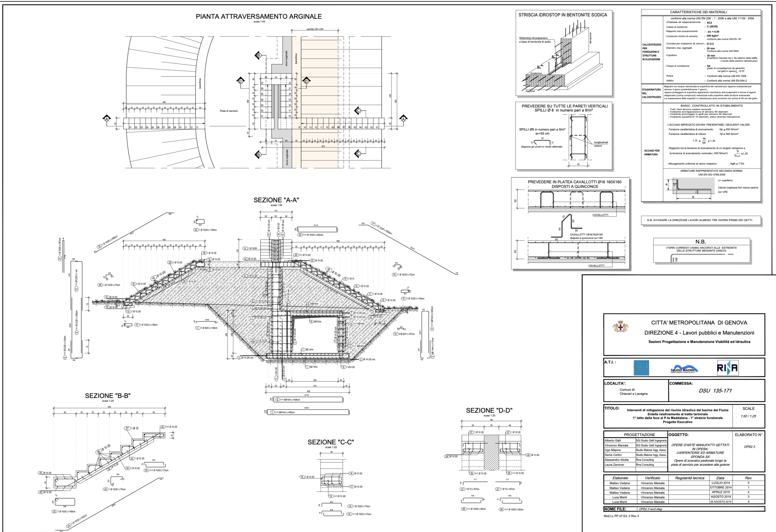Click the 'N.B.' note box heading
The image size is (776, 532).
point(700,242)
